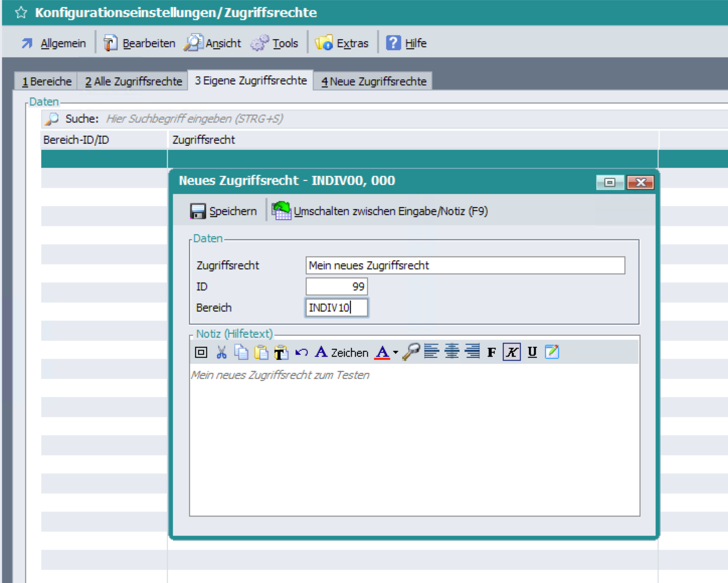Click the copy icon in note toolbar
Screen dimensions: 728x583
(241, 352)
